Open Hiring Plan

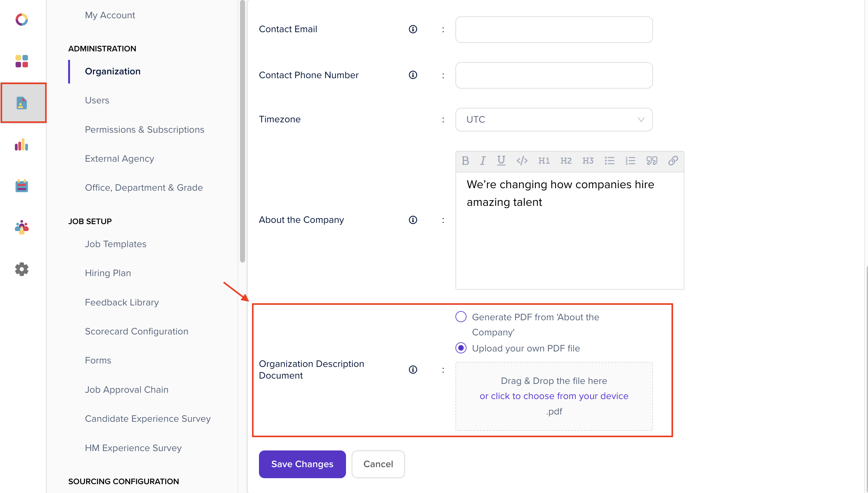tap(108, 273)
